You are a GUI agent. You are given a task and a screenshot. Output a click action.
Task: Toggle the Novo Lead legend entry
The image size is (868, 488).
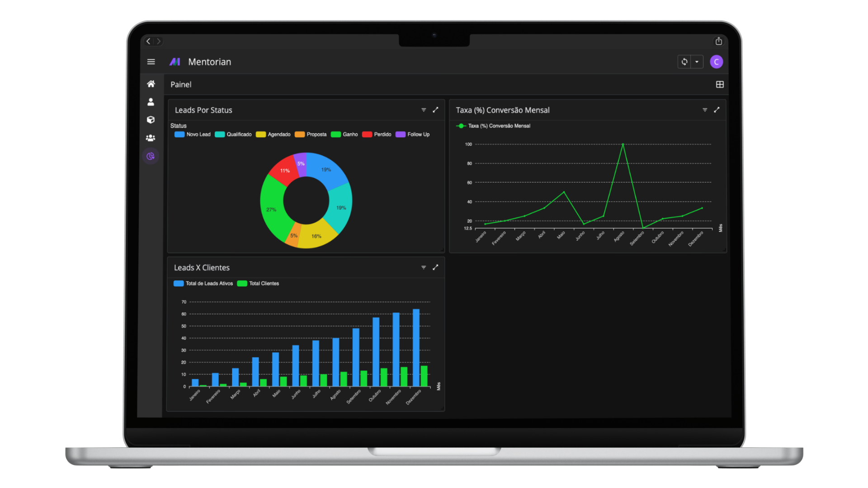[192, 134]
